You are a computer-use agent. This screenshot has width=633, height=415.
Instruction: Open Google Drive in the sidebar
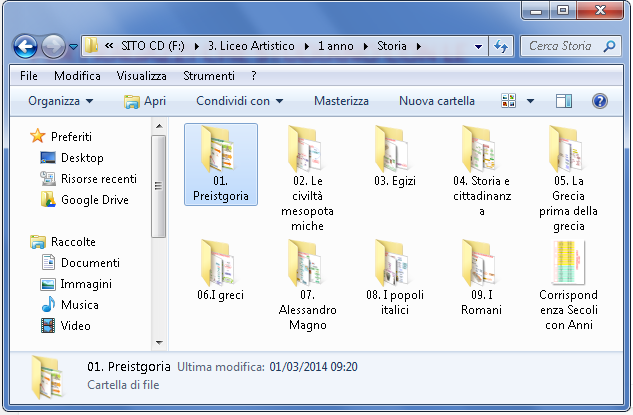(84, 199)
